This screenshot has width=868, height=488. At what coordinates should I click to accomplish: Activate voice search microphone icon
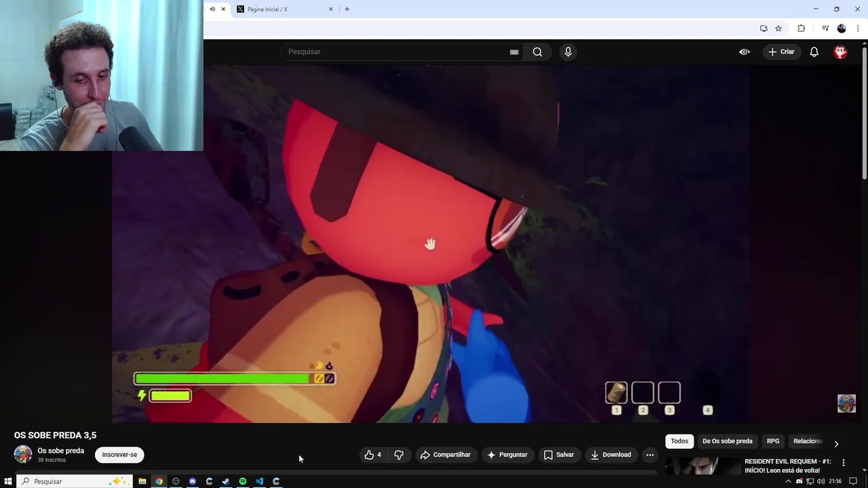click(x=568, y=52)
